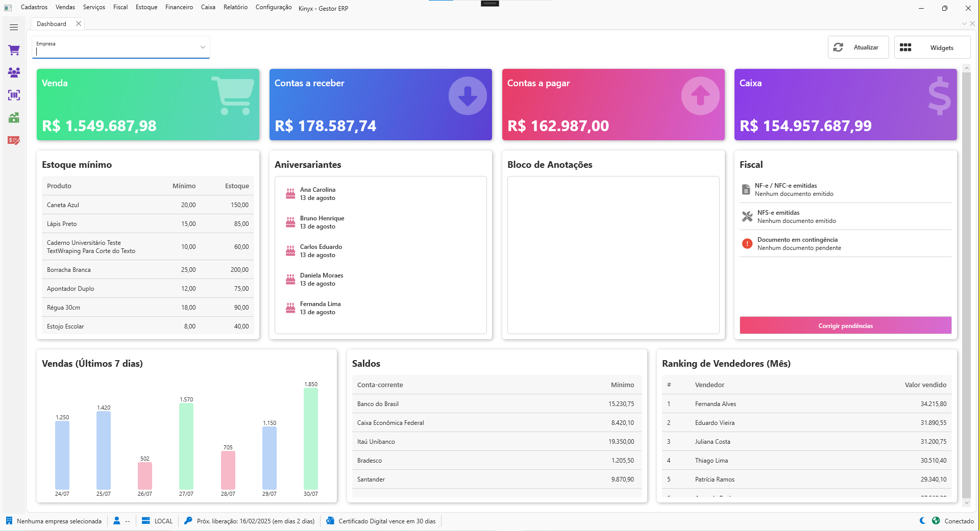Image resolution: width=980 pixels, height=531 pixels.
Task: Open the Widgets panel
Action: tap(932, 47)
